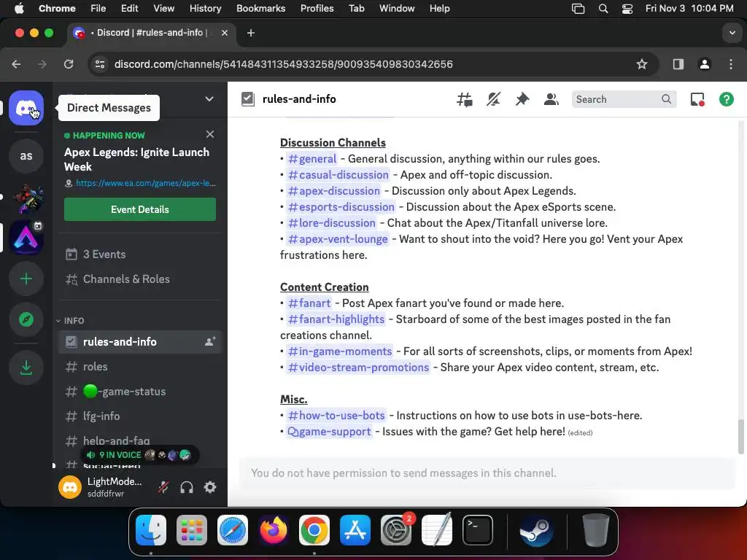747x560 pixels.
Task: Launch Firefox from the Dock
Action: (274, 531)
